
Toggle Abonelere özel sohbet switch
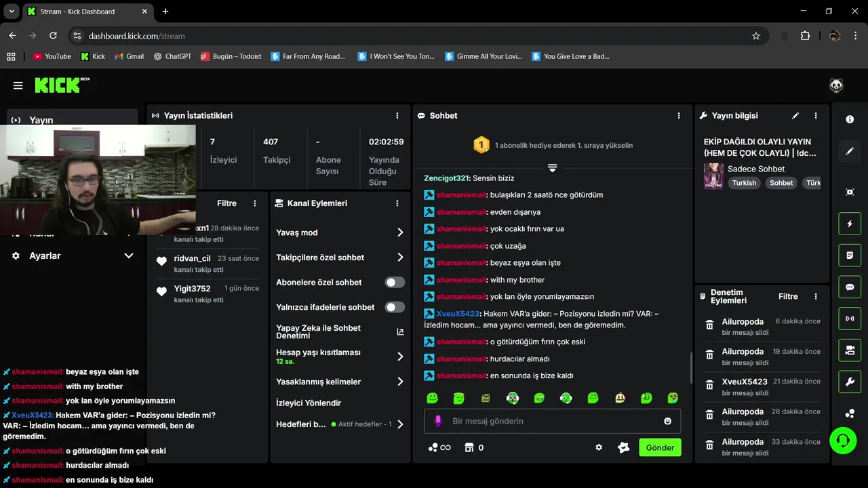point(395,282)
